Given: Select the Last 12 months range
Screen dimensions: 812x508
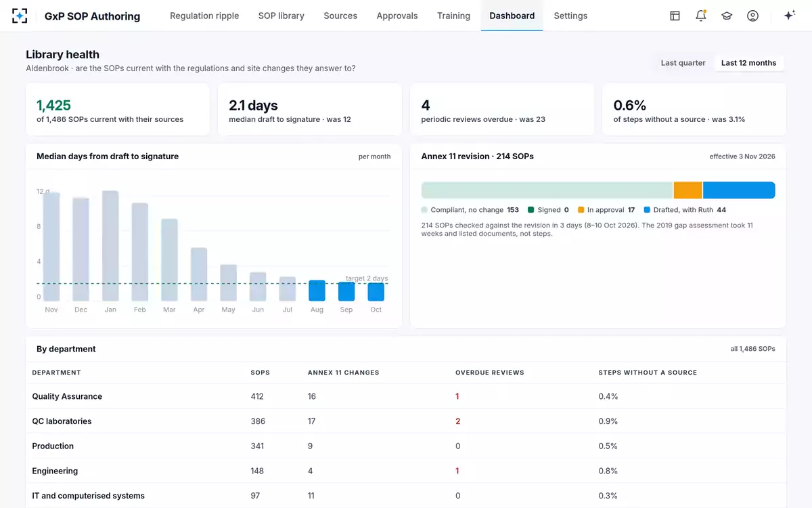Looking at the screenshot, I should [748, 63].
